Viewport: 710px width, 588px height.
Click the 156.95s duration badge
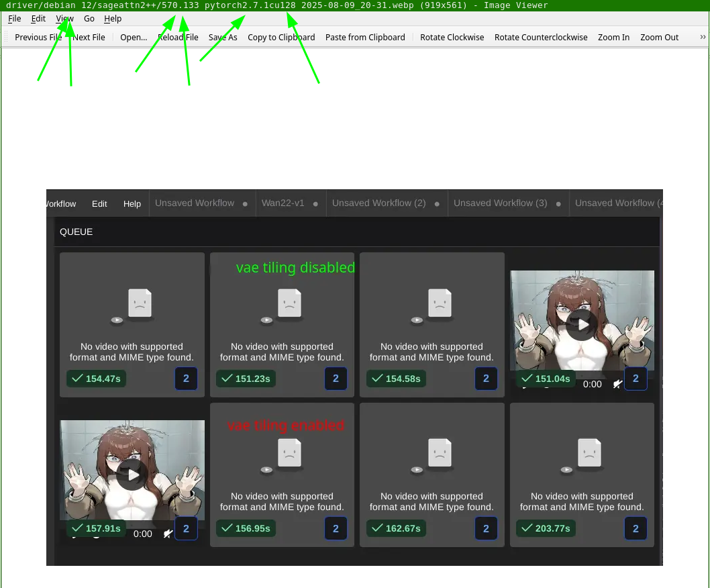[x=246, y=528]
